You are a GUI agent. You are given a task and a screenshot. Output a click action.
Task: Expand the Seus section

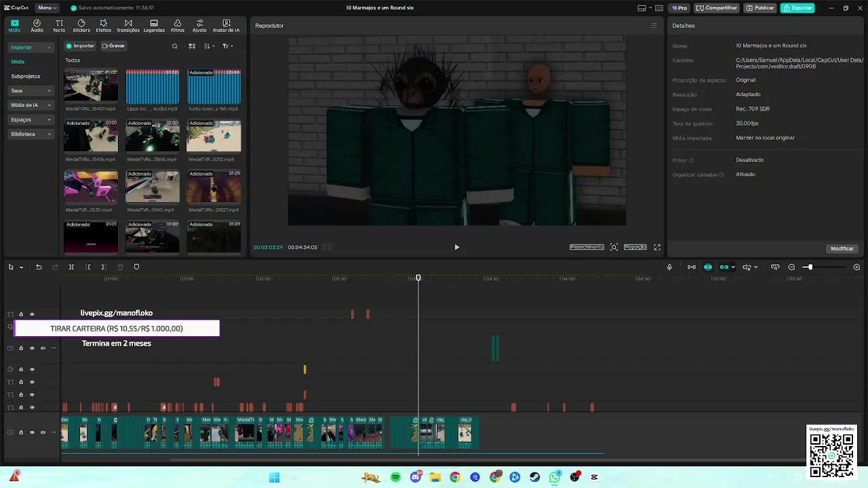tap(31, 91)
